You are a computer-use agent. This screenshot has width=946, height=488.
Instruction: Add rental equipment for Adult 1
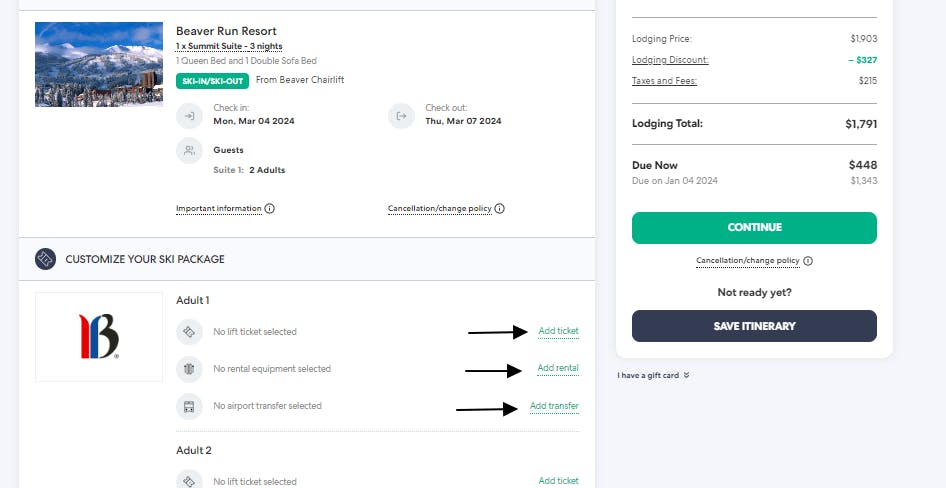click(x=558, y=368)
